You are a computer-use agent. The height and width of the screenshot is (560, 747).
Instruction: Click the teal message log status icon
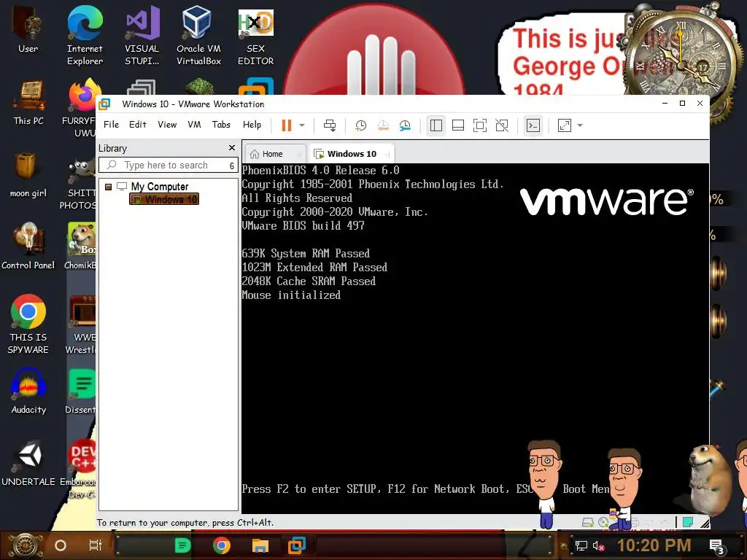coord(688,522)
